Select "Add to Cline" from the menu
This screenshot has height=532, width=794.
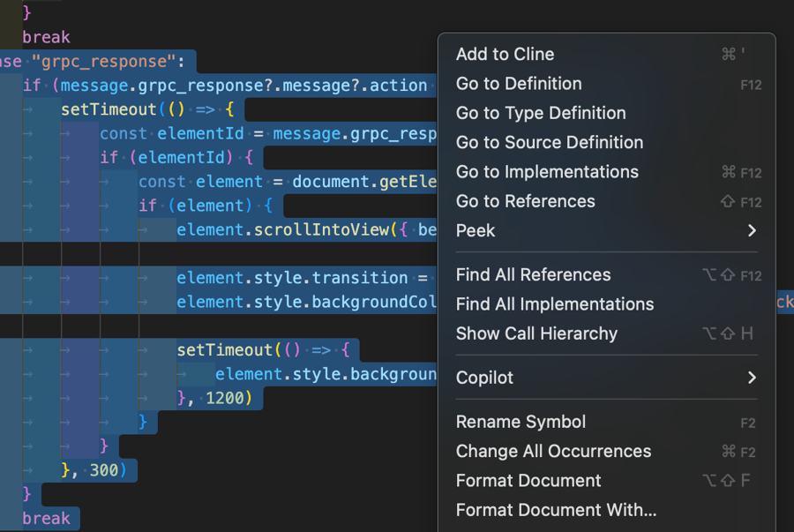[x=505, y=54]
